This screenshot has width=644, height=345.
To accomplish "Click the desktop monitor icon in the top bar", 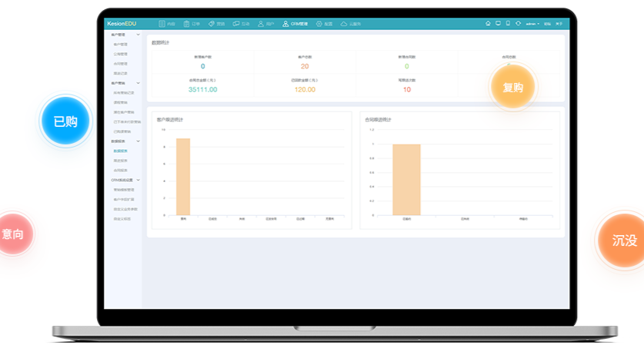I will 498,24.
